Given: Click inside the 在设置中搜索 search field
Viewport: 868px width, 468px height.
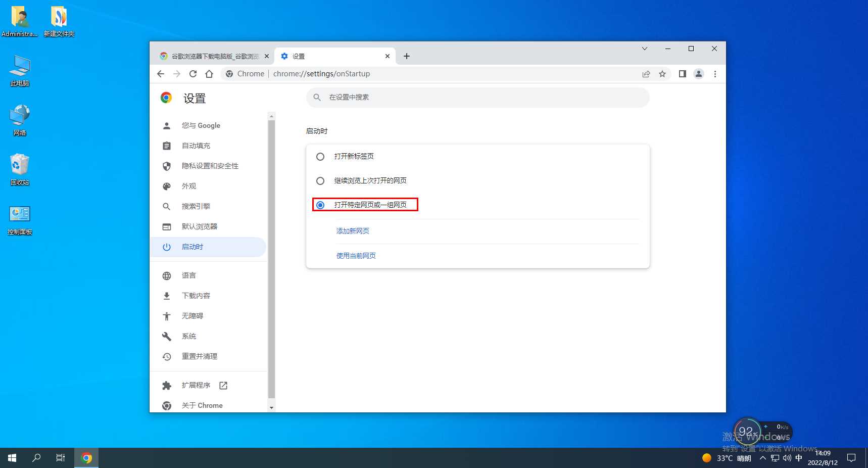Looking at the screenshot, I should (478, 97).
